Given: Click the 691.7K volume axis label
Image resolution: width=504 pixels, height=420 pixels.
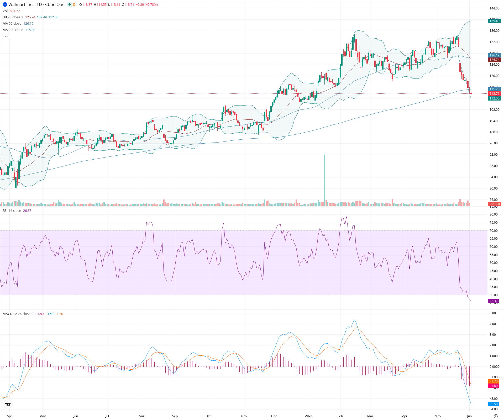Looking at the screenshot, I should (495, 204).
